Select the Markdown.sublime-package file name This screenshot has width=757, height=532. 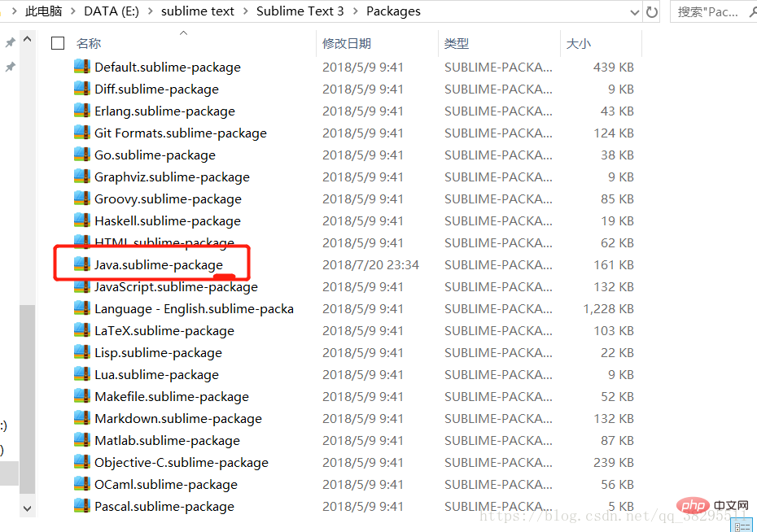(178, 419)
